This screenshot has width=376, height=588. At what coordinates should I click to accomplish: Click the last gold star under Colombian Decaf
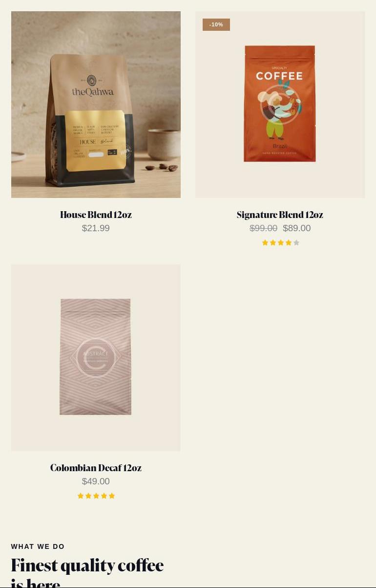point(112,496)
